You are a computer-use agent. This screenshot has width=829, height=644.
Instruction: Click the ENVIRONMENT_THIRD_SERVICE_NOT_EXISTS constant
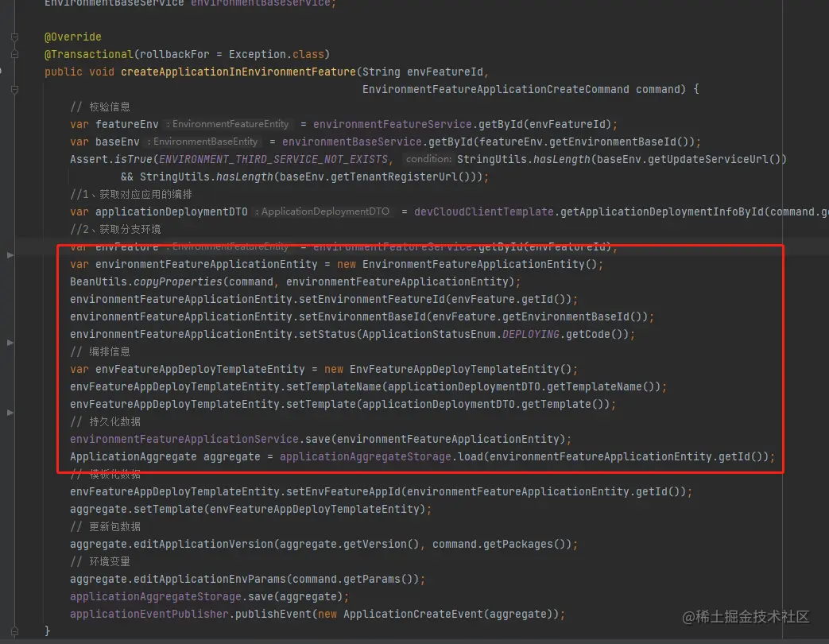point(273,159)
